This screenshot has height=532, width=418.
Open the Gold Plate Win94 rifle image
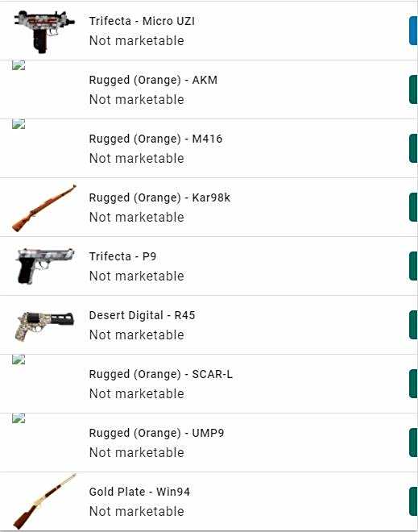(44, 501)
